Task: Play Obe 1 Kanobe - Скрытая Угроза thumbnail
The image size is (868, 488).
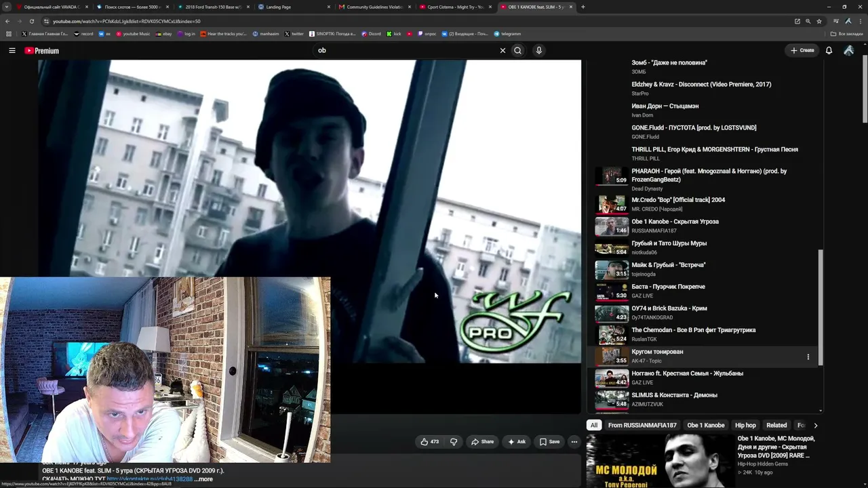Action: pyautogui.click(x=612, y=226)
